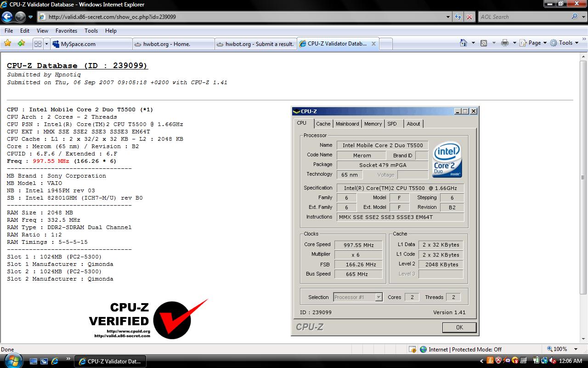
Task: Click CPU-Z Validator taskbar button
Action: pos(110,362)
